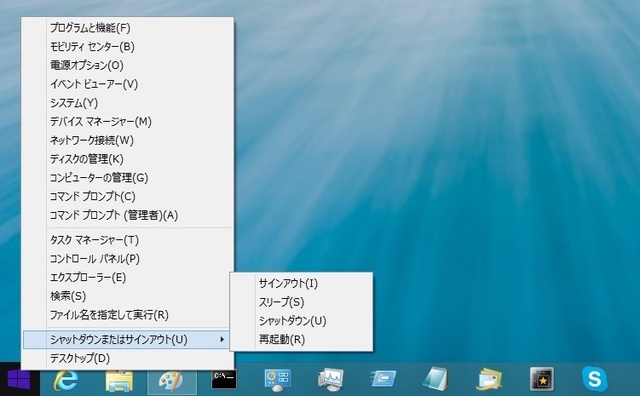This screenshot has width=640, height=396.
Task: Choose デスクトップ(D) menu item
Action: 128,358
